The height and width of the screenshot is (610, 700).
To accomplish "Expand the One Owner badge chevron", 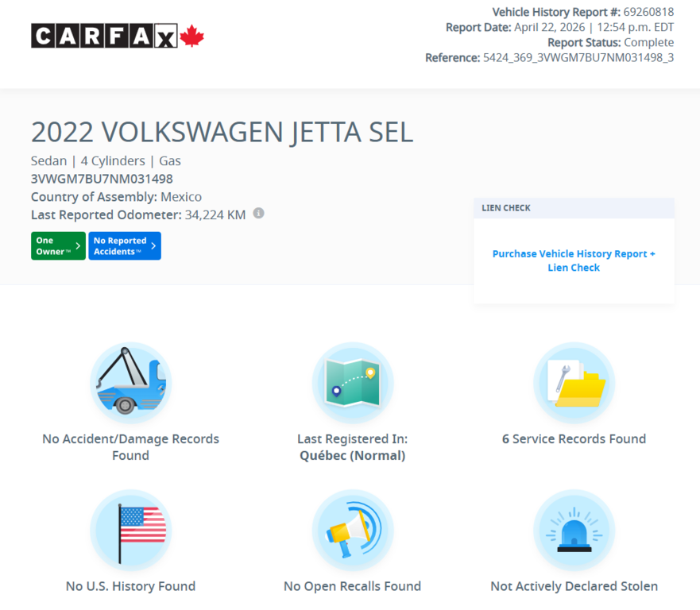I will 77,245.
